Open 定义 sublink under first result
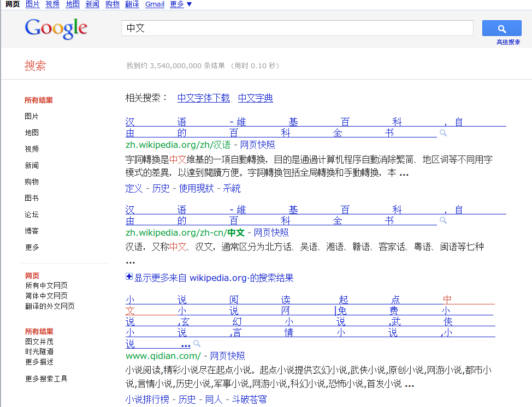 134,188
